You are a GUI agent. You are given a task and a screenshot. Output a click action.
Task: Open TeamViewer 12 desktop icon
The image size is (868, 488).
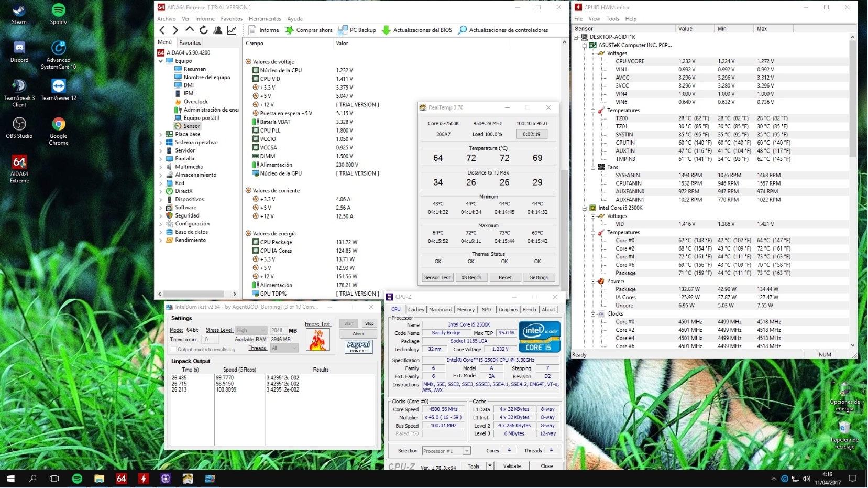(58, 90)
